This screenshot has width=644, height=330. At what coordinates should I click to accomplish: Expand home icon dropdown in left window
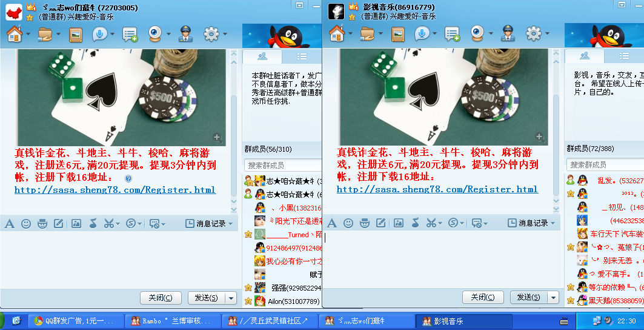[x=28, y=35]
